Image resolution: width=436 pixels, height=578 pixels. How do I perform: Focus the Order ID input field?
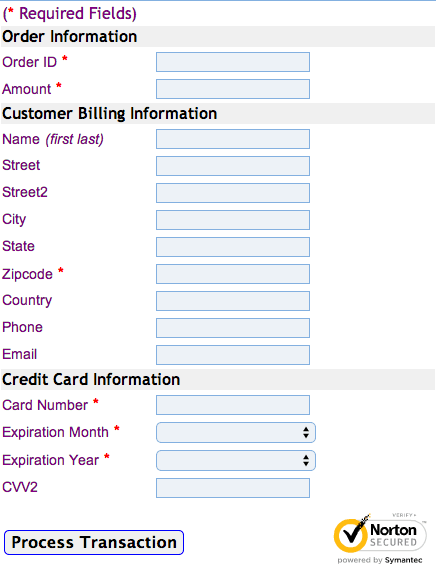(233, 62)
